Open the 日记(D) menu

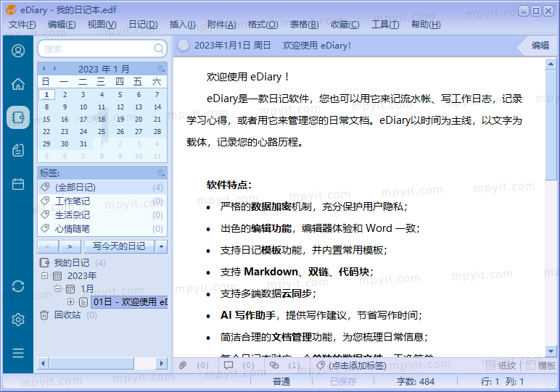pos(143,24)
